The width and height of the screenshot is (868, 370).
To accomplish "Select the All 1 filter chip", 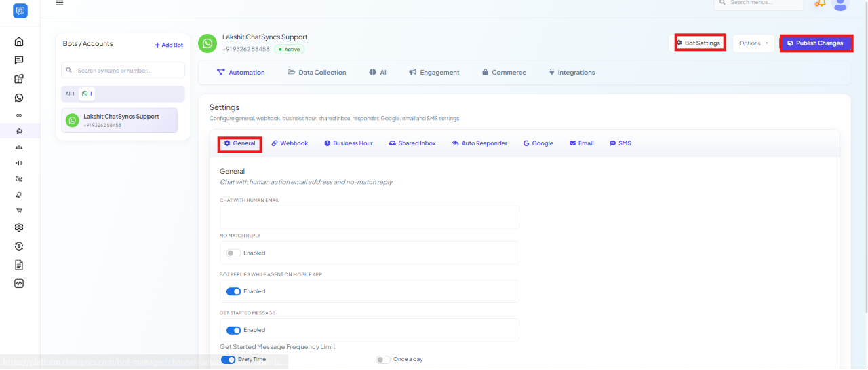I will click(70, 94).
